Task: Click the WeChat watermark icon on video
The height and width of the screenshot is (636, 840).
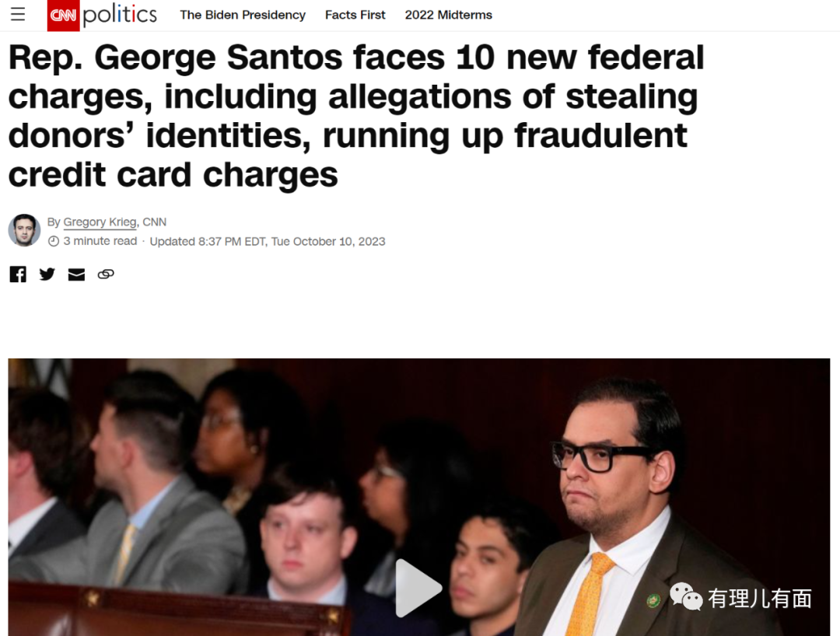Action: pyautogui.click(x=686, y=596)
